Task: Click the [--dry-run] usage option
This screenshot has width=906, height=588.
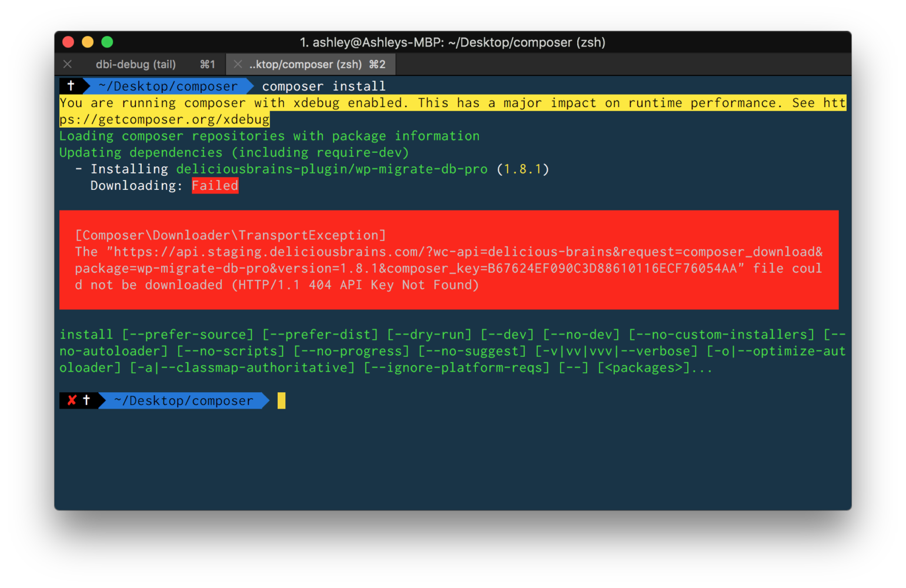Action: 429,335
